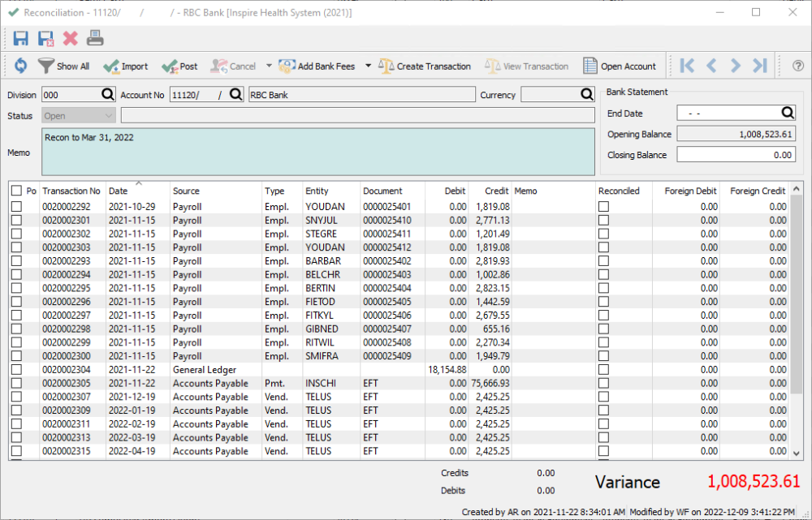The width and height of the screenshot is (812, 520).
Task: Expand the dropdown arrow beside Cancel
Action: pos(269,67)
